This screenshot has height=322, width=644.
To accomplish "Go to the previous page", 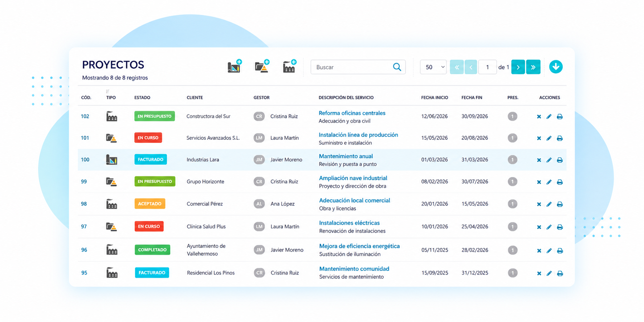I will [x=471, y=67].
